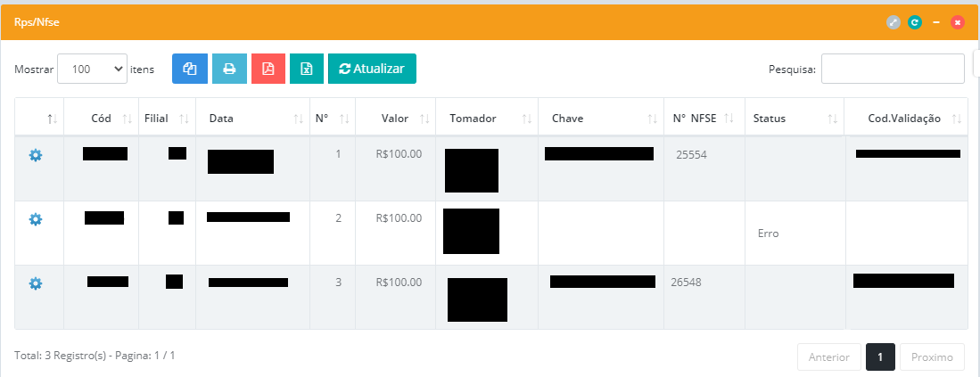980x377 pixels.
Task: Open gear options for NFSE 26548
Action: (36, 283)
